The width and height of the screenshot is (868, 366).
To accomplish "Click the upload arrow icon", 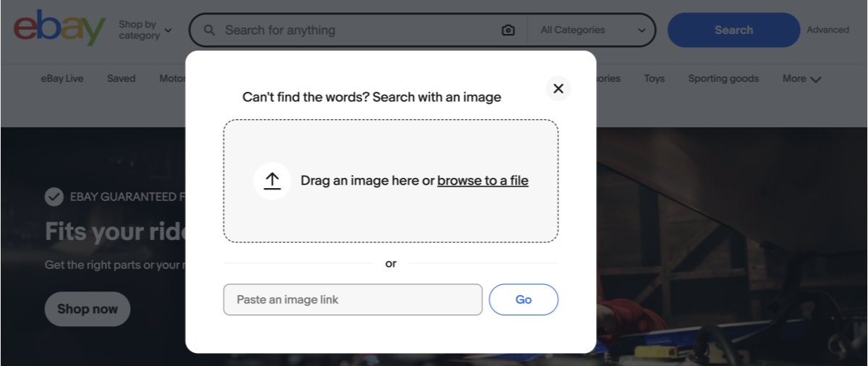I will (x=272, y=181).
